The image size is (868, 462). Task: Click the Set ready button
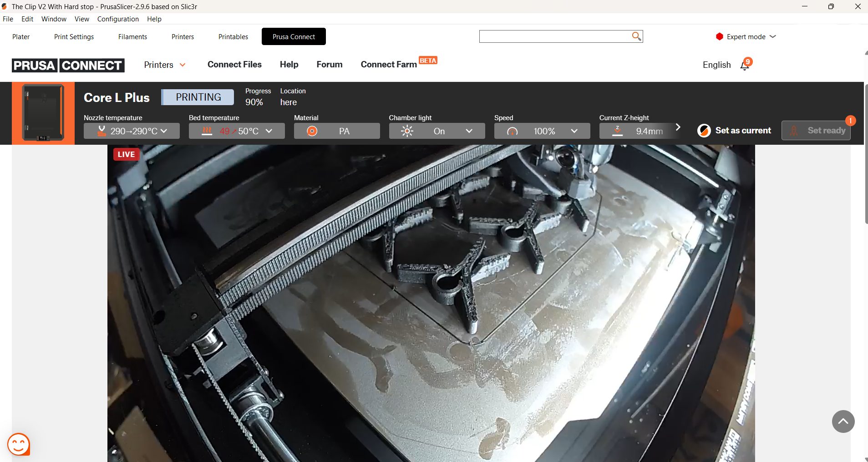[816, 130]
